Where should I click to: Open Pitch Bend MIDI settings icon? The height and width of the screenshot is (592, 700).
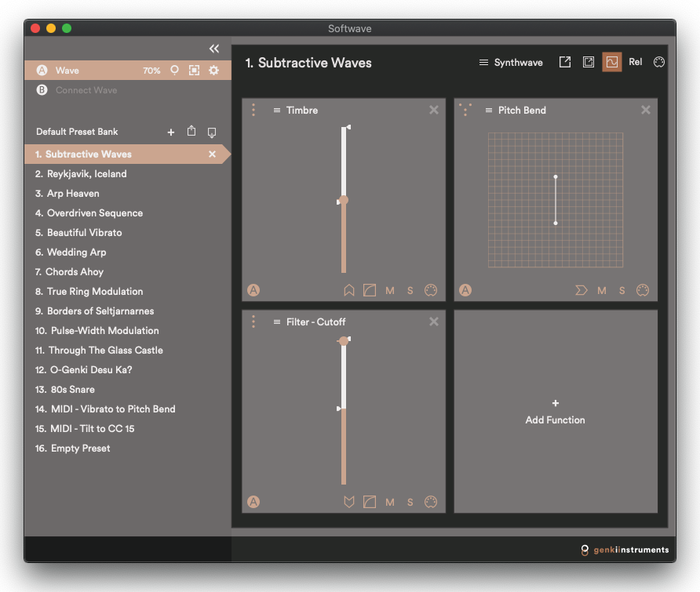click(643, 290)
